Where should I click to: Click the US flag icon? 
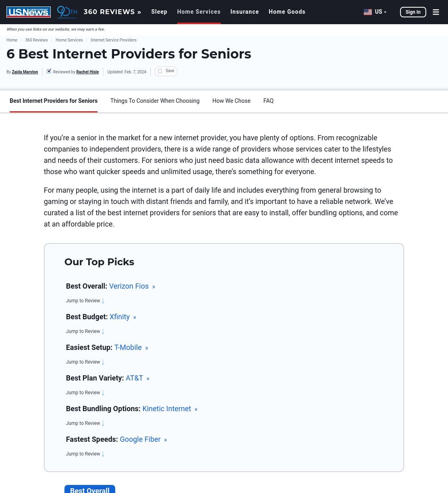coord(368,12)
